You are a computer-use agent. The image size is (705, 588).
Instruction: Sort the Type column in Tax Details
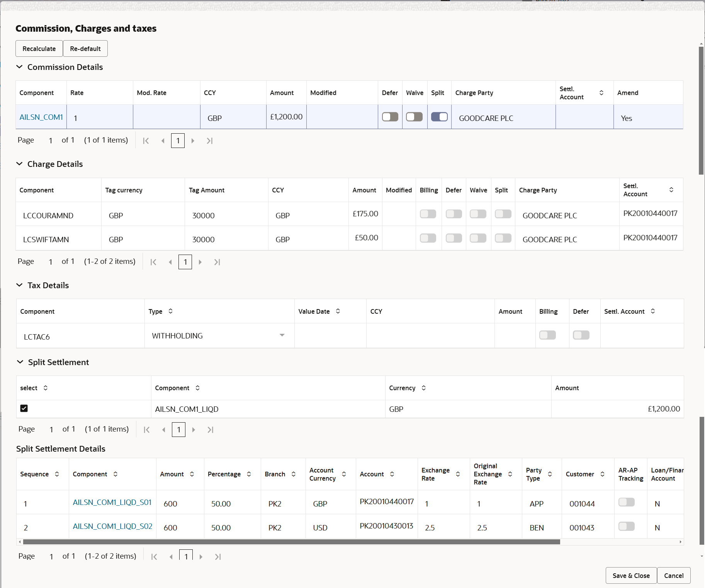[x=171, y=311]
